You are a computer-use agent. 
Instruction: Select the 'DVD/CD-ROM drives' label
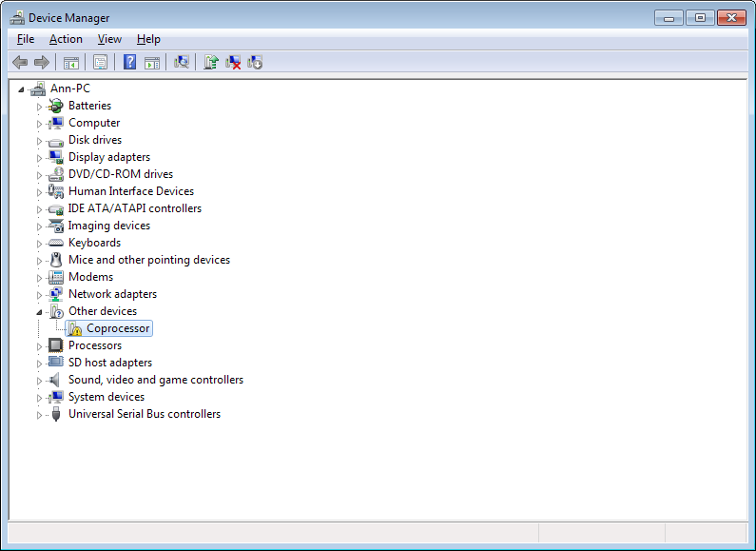[x=121, y=174]
